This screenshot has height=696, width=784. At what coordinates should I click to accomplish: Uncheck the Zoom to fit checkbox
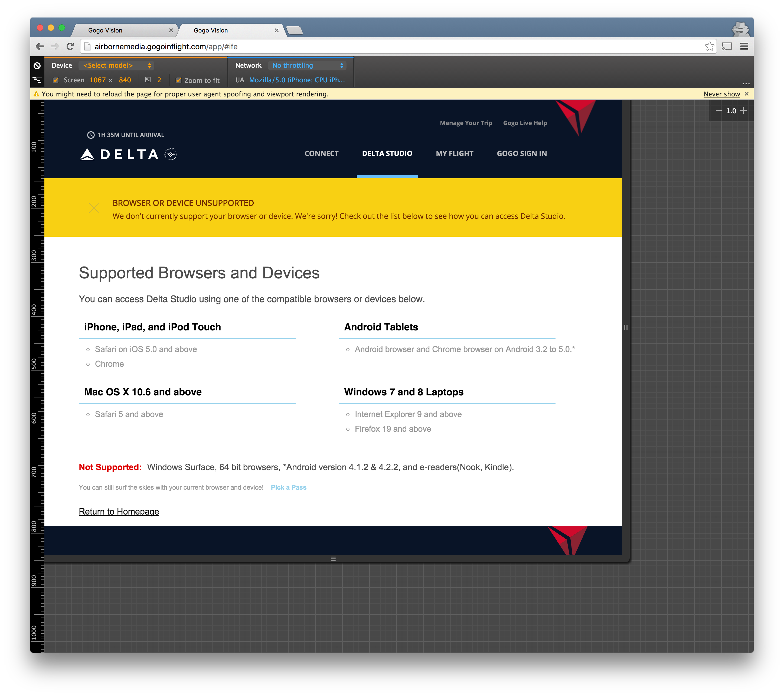178,80
